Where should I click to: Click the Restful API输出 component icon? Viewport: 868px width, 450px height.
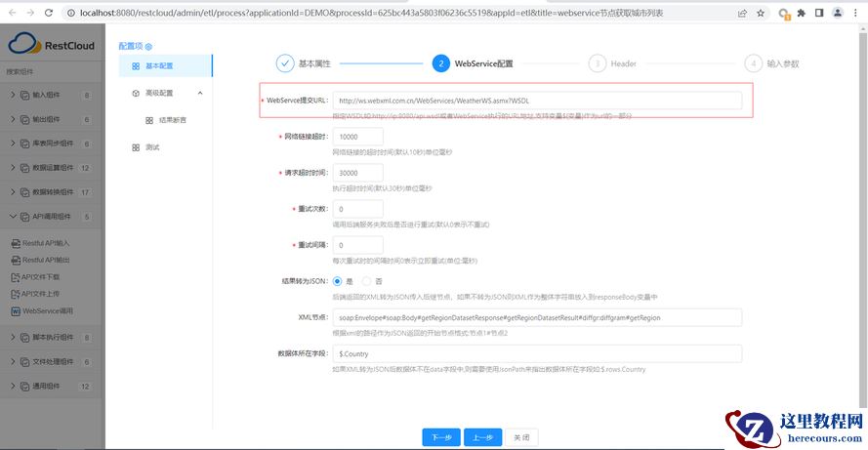click(16, 260)
